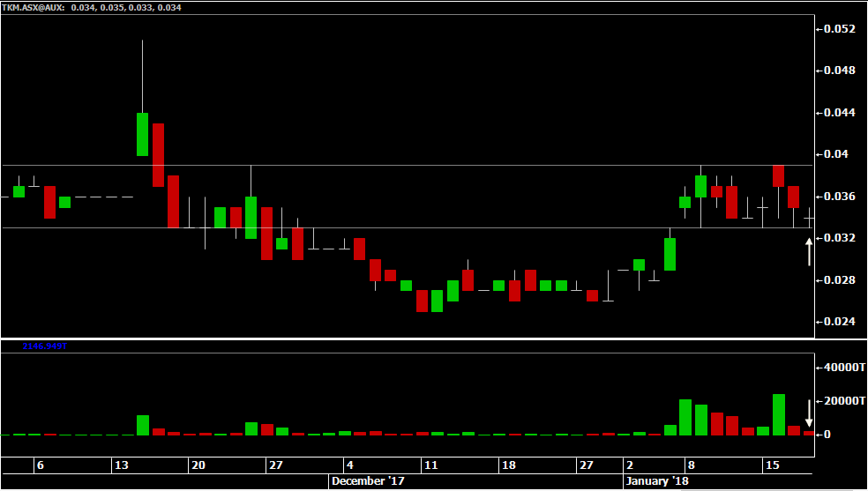The height and width of the screenshot is (491, 868).
Task: Select the 0.028 price axis label
Action: click(x=839, y=280)
